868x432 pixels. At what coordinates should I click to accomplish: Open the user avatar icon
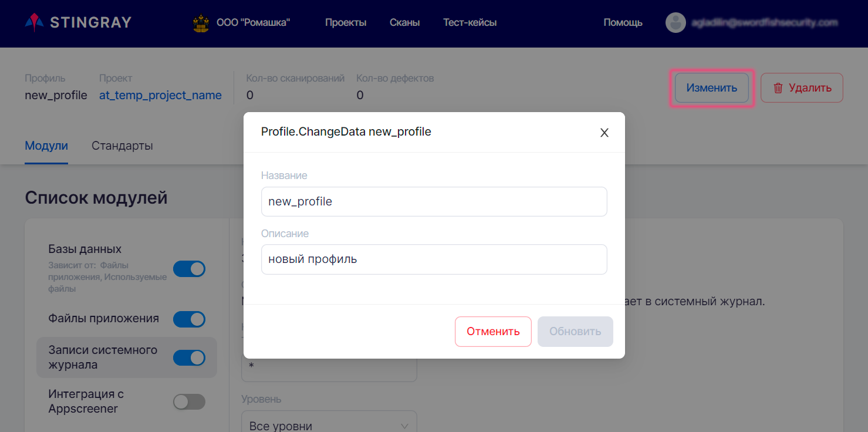pos(676,23)
